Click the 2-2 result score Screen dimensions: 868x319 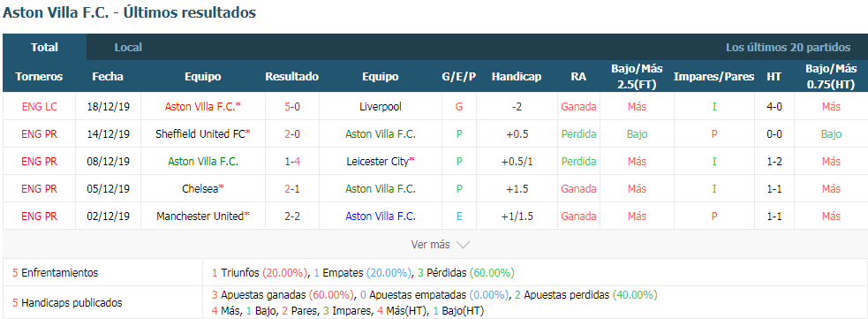[x=291, y=216]
